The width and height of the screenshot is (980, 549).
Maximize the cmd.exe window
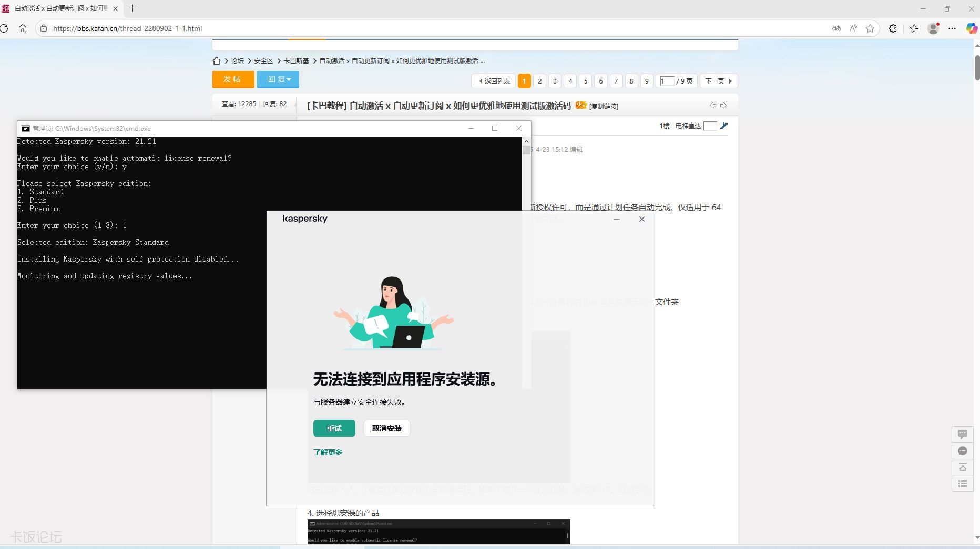(495, 128)
